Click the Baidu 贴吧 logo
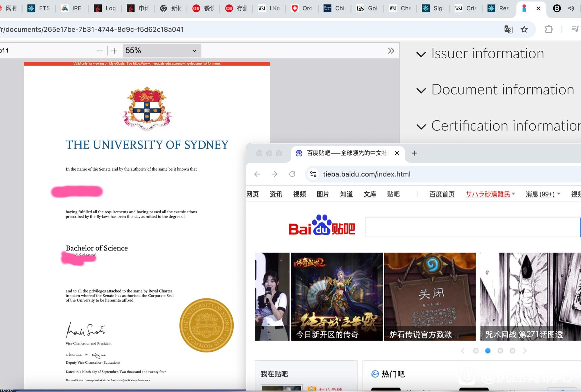This screenshot has height=392, width=581. pyautogui.click(x=322, y=225)
